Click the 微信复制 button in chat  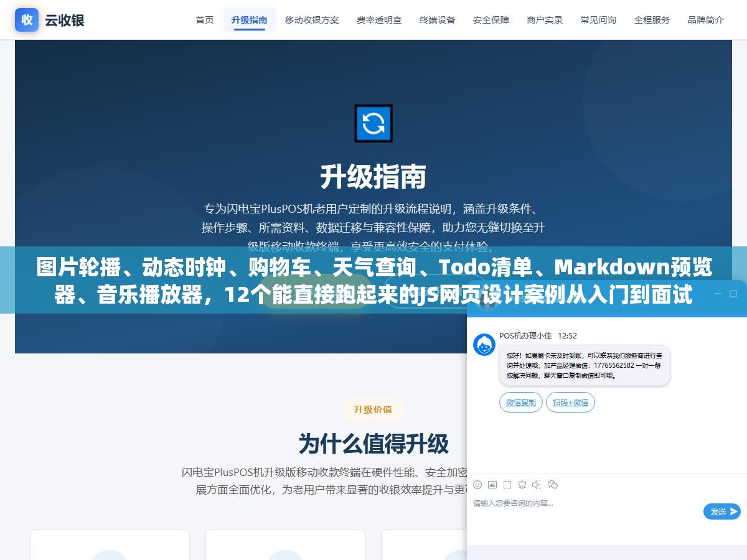[x=521, y=403]
